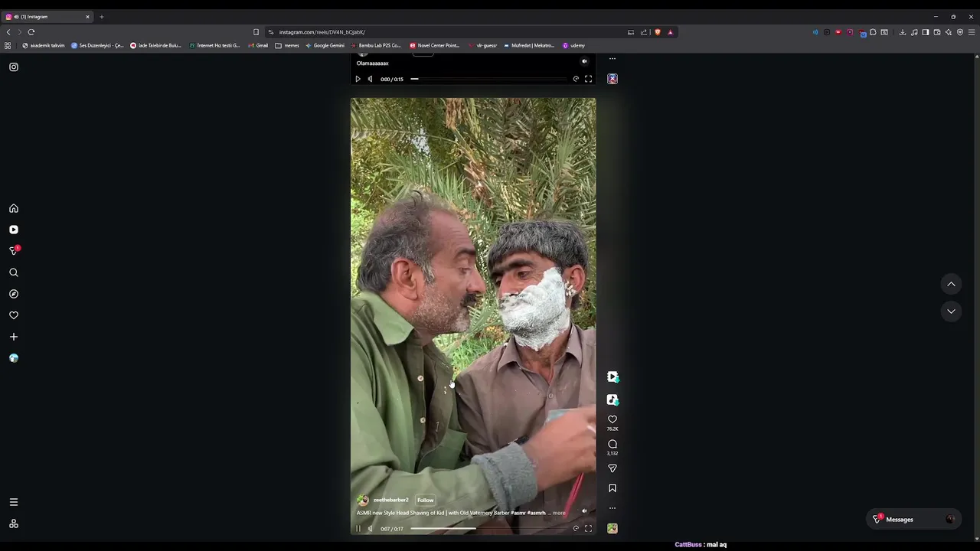Open Explore compass in the sidebar

pos(14,294)
